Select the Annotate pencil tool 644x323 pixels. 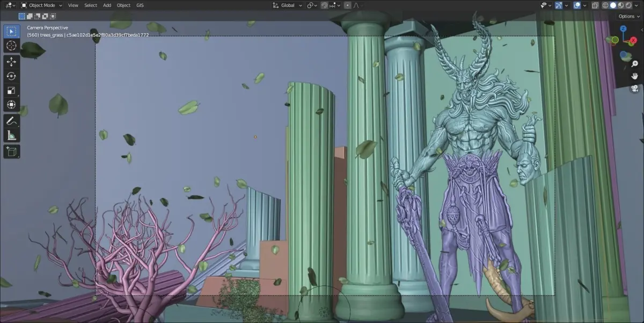[x=11, y=121]
